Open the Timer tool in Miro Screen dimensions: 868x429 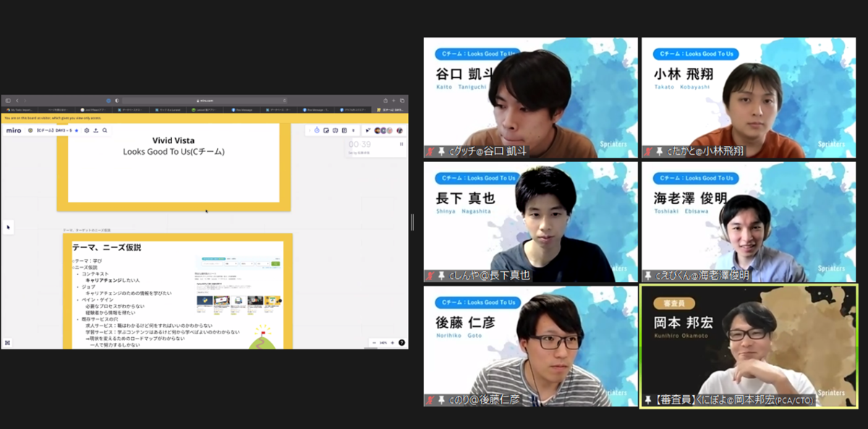pos(317,130)
